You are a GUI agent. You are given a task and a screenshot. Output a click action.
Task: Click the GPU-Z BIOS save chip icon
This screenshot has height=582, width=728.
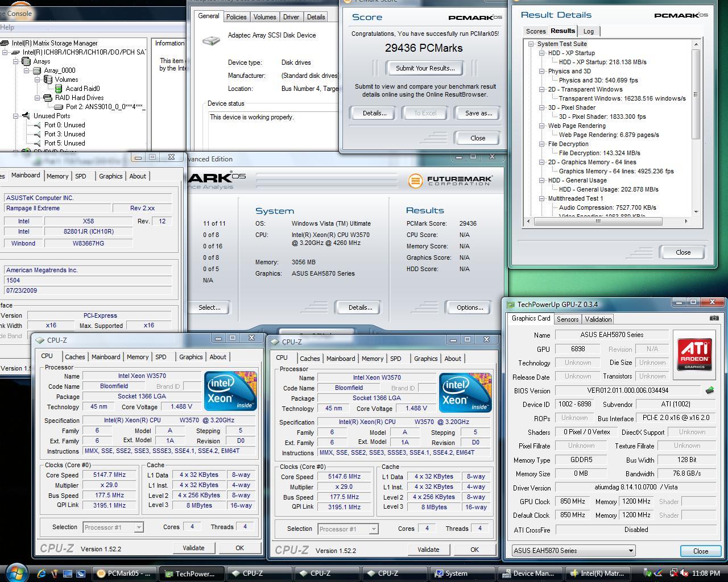pyautogui.click(x=710, y=390)
